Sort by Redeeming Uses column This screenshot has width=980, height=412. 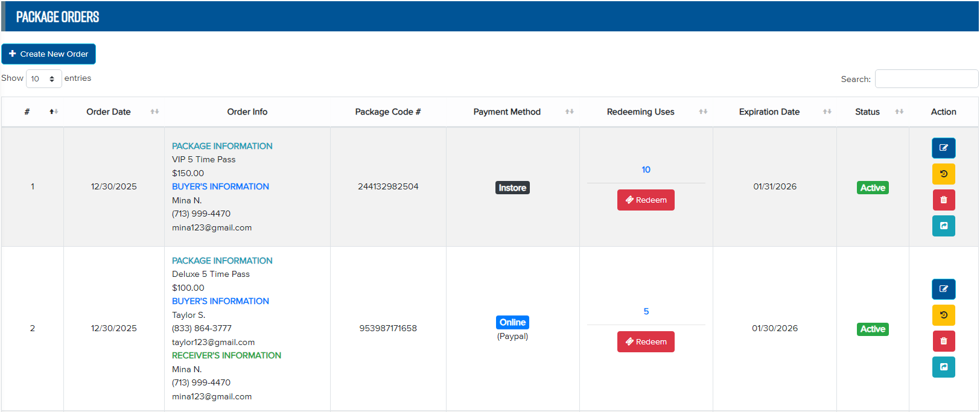click(x=640, y=112)
